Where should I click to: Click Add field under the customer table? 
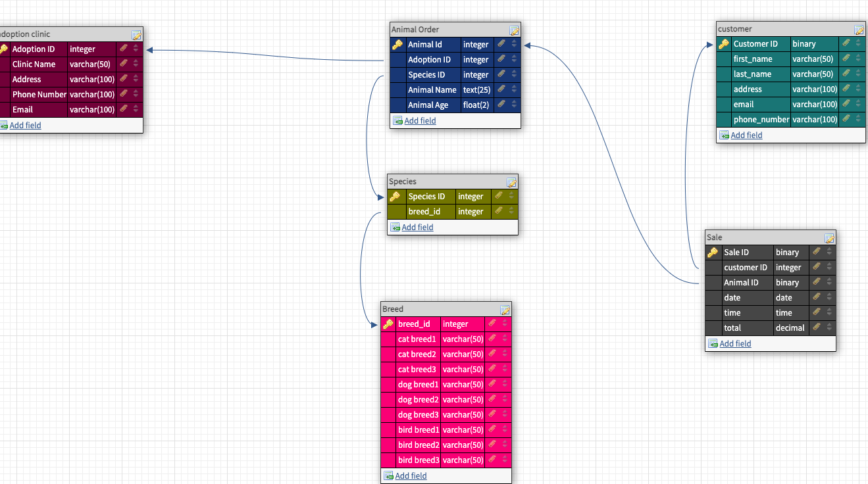coord(746,135)
